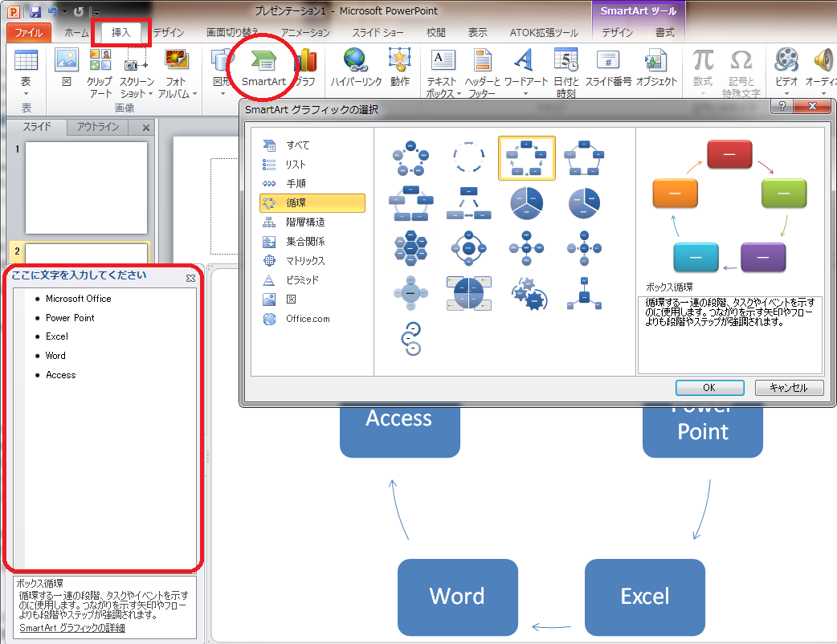Image resolution: width=837 pixels, height=644 pixels.
Task: Open the スライド ショー ribbon tab
Action: coord(378,33)
